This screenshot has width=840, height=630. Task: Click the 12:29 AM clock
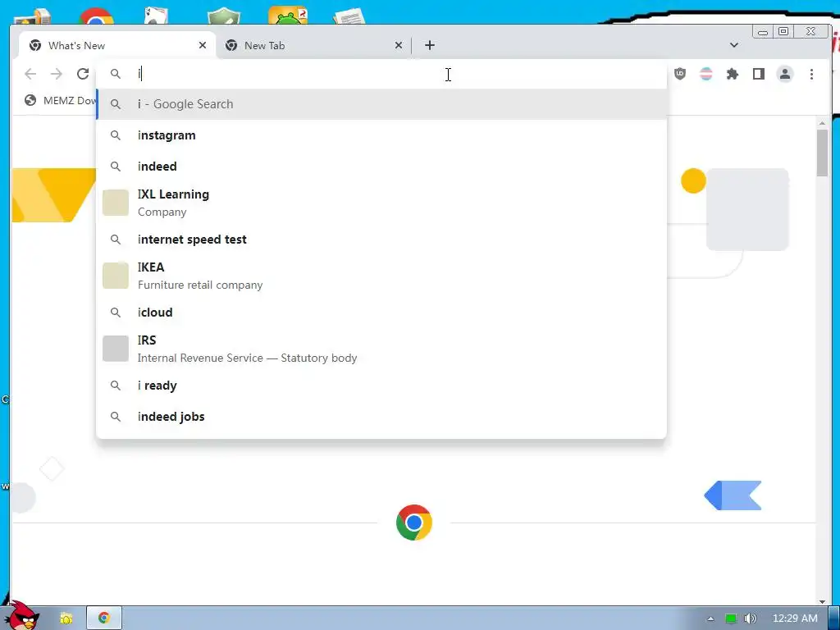pyautogui.click(x=795, y=619)
